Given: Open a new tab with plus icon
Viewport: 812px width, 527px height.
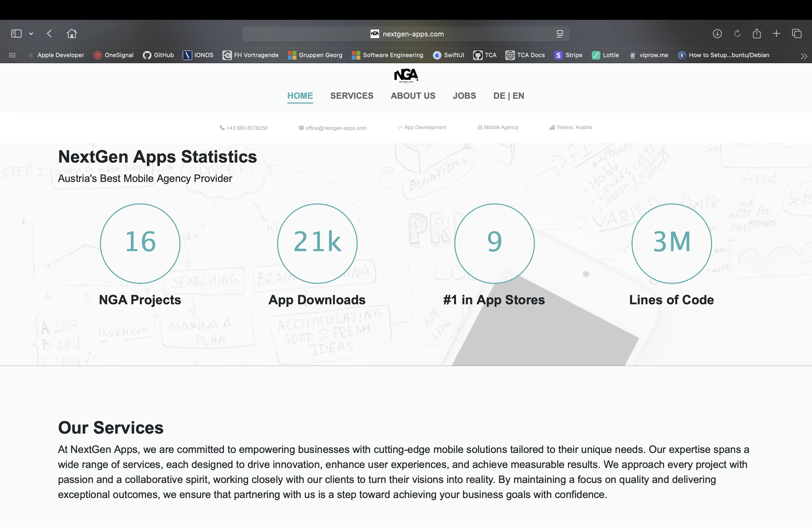Looking at the screenshot, I should pyautogui.click(x=777, y=33).
